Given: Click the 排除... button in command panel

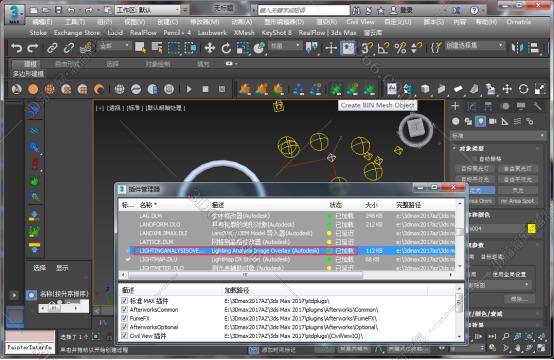Looking at the screenshot, I should [519, 299].
